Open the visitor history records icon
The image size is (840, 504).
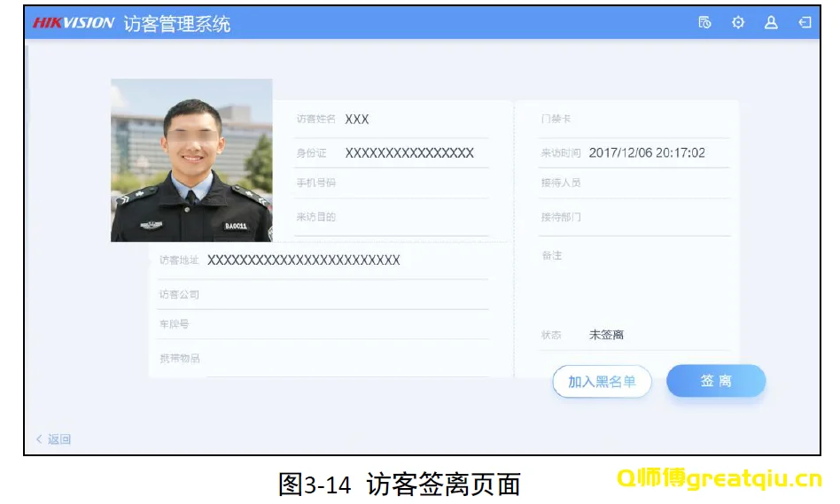704,23
